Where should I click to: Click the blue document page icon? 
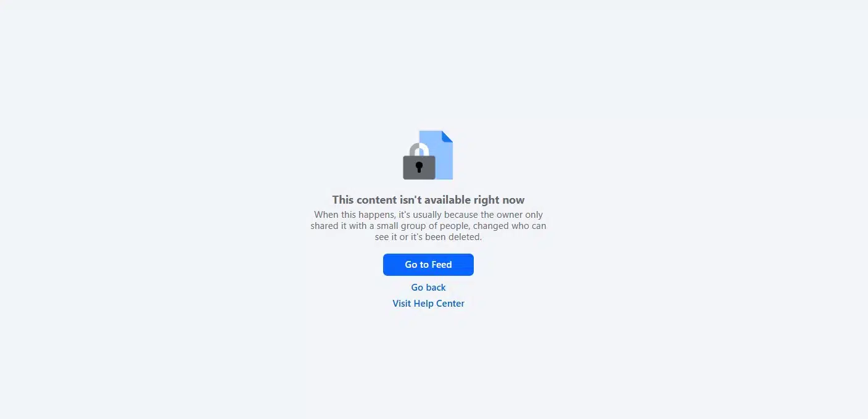436,155
